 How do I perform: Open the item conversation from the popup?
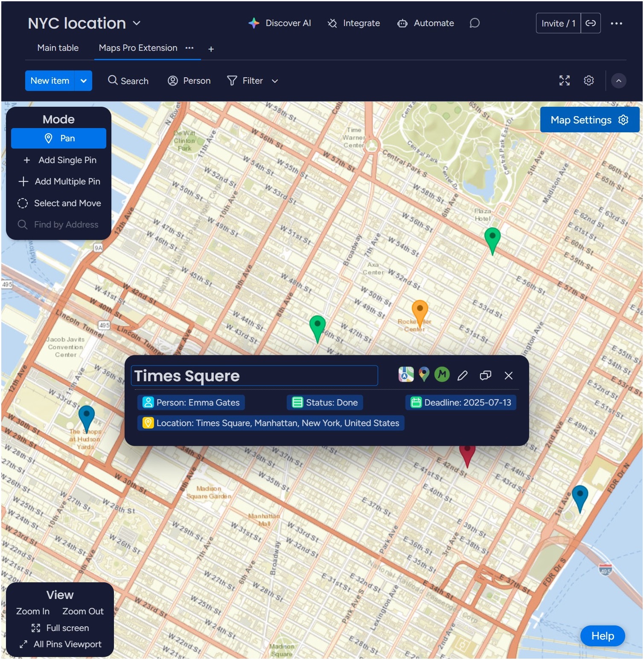coord(485,376)
